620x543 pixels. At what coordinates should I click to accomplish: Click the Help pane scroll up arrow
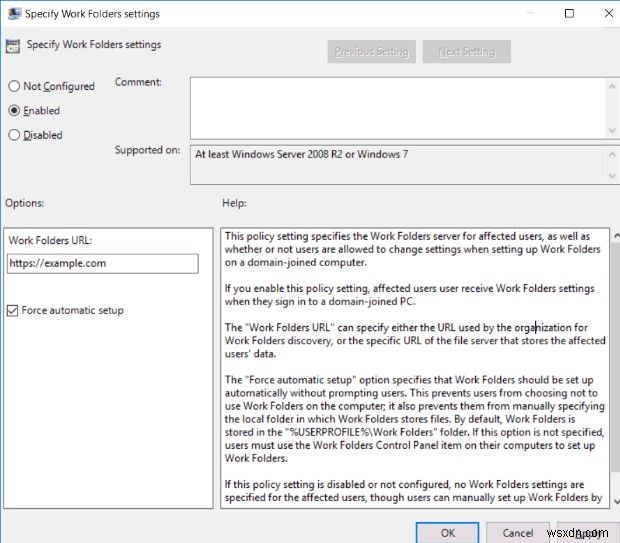coord(616,236)
